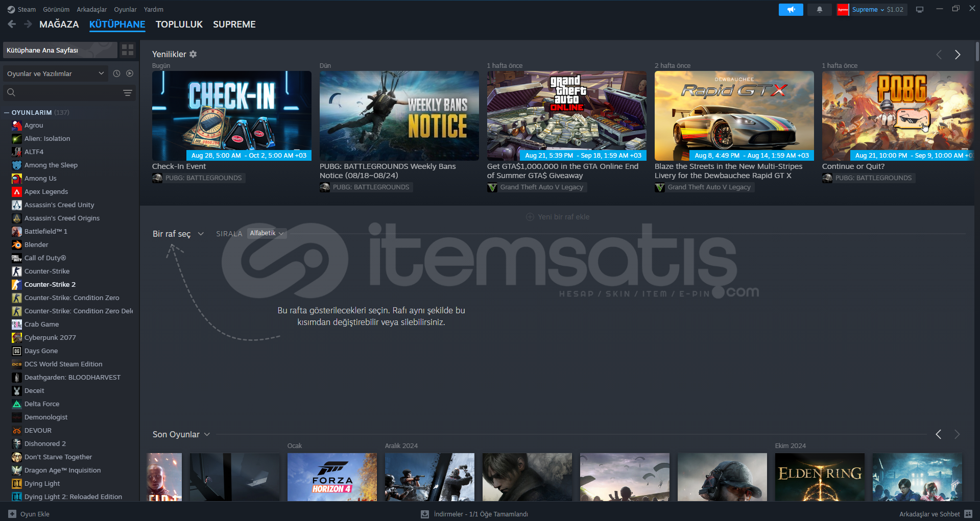The width and height of the screenshot is (980, 521).
Task: Click the Apex Legends game icon
Action: [x=17, y=192]
